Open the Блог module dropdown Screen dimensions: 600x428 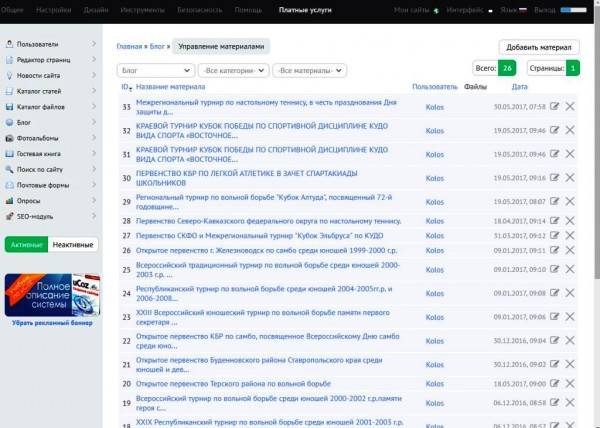[156, 70]
